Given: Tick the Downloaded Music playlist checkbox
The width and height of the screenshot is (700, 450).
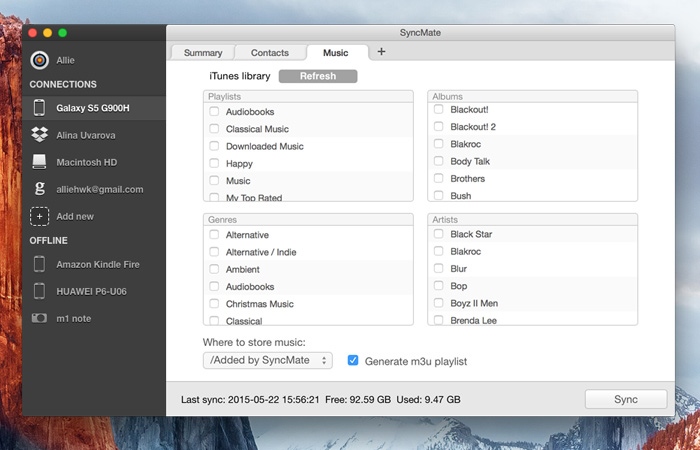Looking at the screenshot, I should click(x=214, y=146).
